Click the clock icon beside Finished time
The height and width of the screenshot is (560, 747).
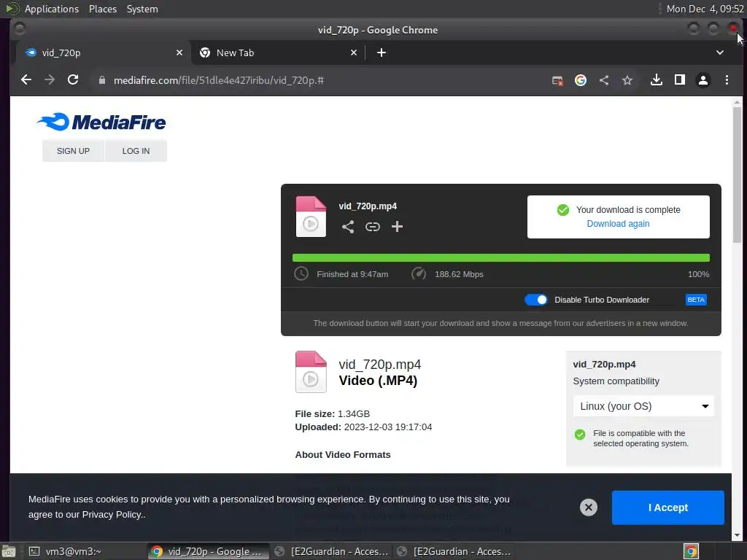tap(301, 274)
